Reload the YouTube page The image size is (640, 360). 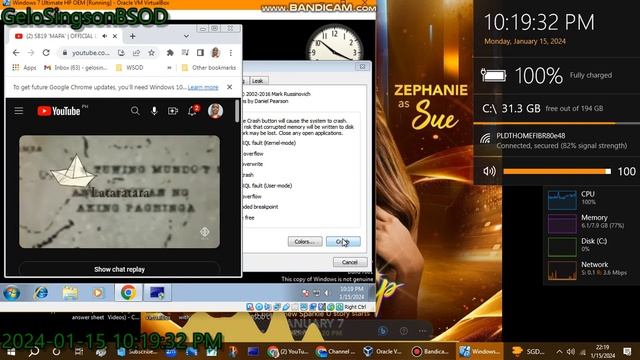pyautogui.click(x=46, y=53)
